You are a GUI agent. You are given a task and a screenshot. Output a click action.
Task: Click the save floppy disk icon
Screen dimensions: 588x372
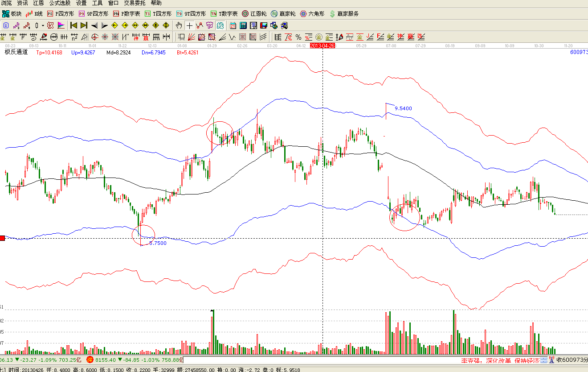tap(263, 25)
